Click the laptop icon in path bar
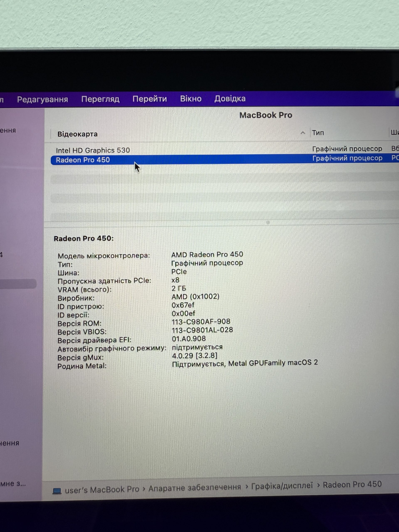399x532 pixels. coord(57,491)
